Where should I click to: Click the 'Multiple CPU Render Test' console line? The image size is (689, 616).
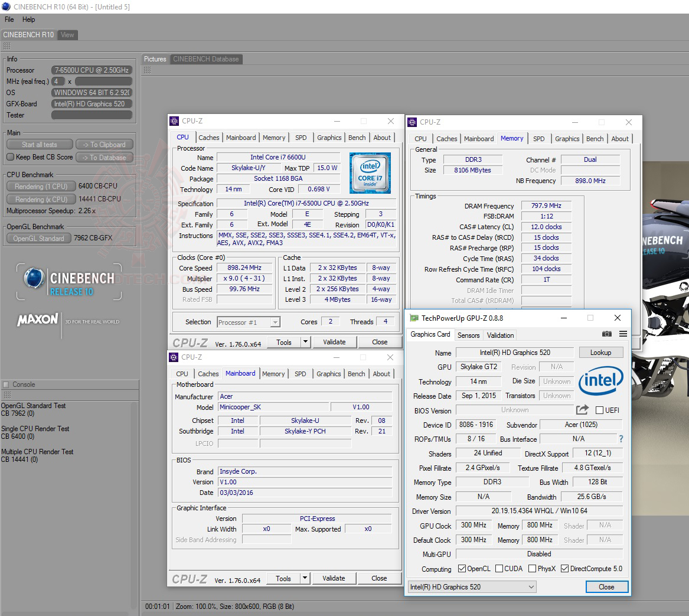click(x=37, y=452)
